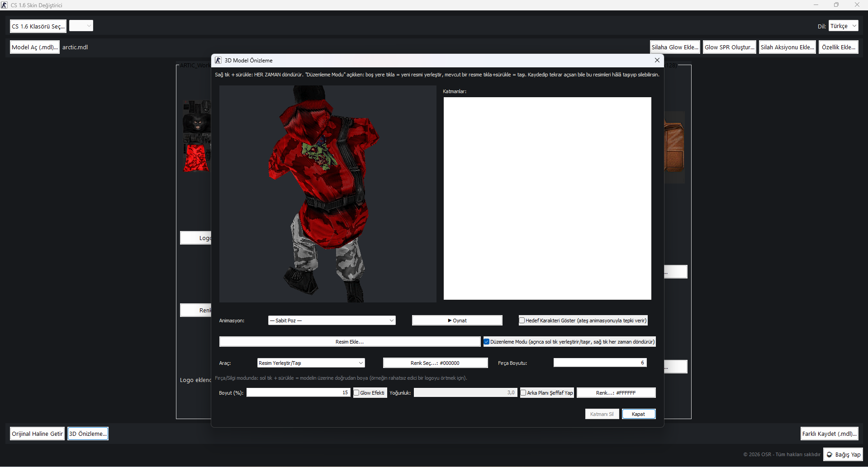The width and height of the screenshot is (868, 467).
Task: Click the Glow SPR Oluştur button
Action: pos(730,47)
